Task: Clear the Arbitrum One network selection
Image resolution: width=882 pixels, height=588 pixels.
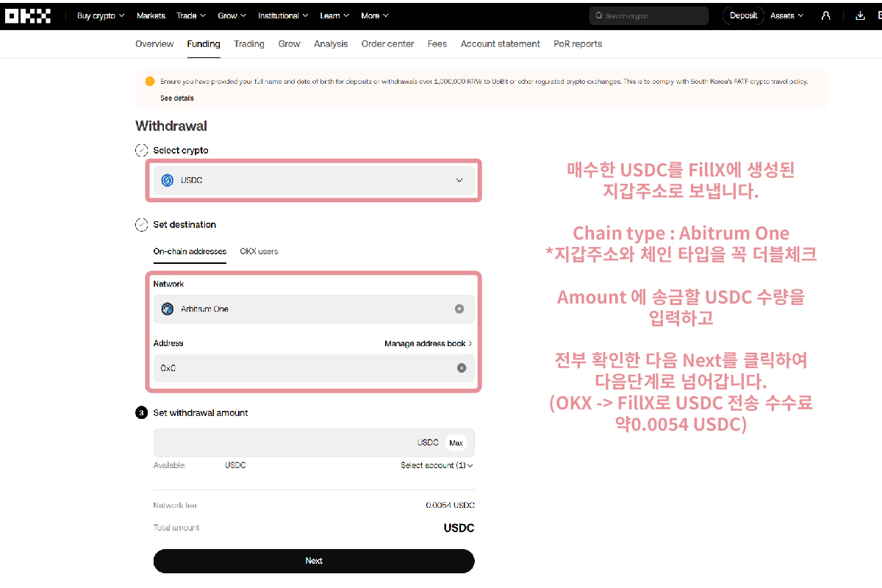Action: click(x=459, y=309)
